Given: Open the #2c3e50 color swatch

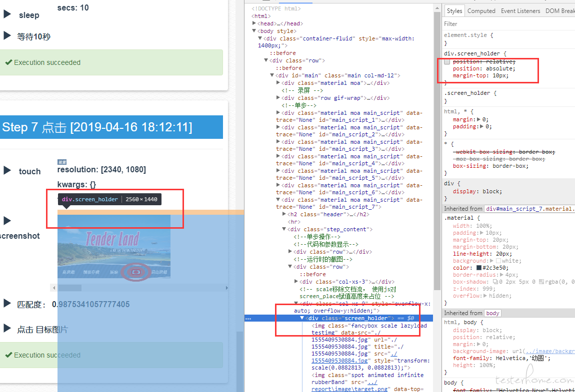Looking at the screenshot, I should click(x=479, y=268).
